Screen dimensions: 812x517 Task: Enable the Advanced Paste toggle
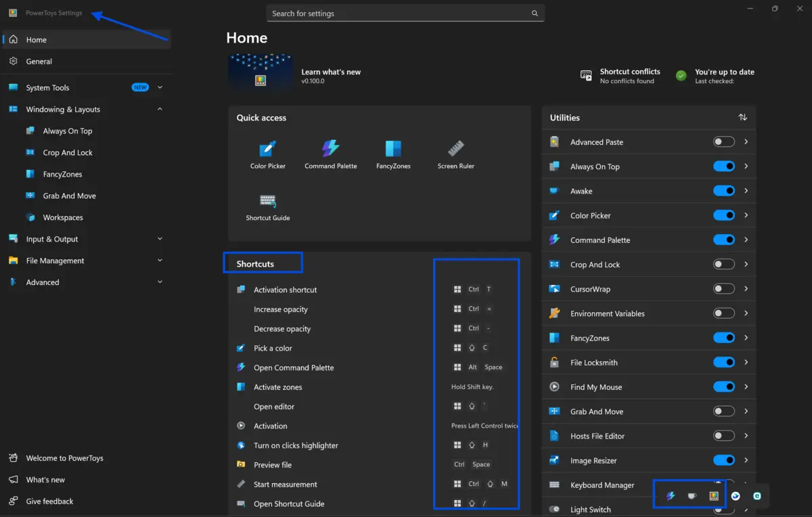tap(724, 142)
